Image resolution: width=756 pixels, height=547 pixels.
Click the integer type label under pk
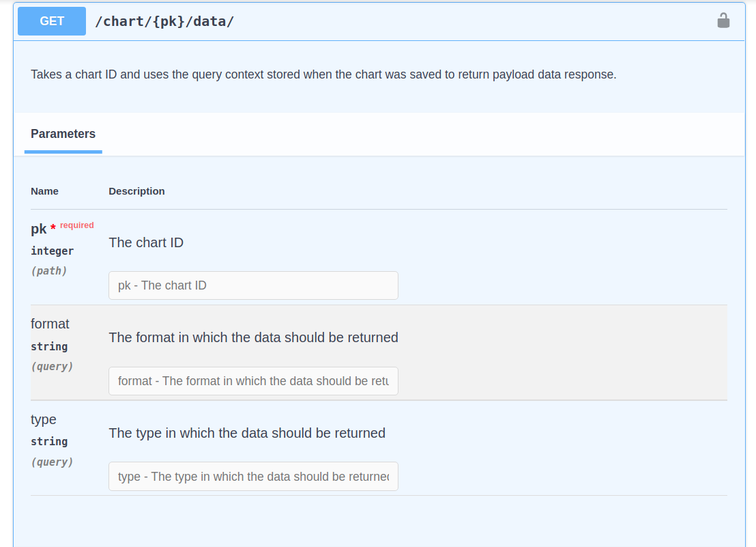(x=52, y=251)
